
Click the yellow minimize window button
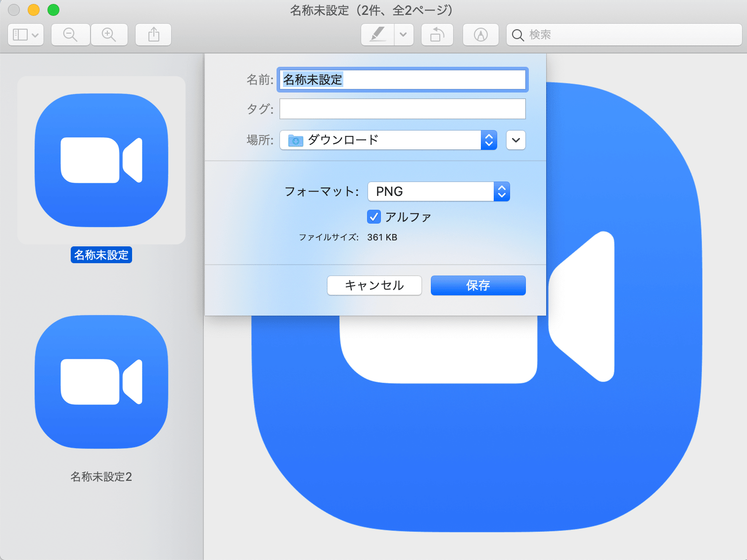point(34,9)
